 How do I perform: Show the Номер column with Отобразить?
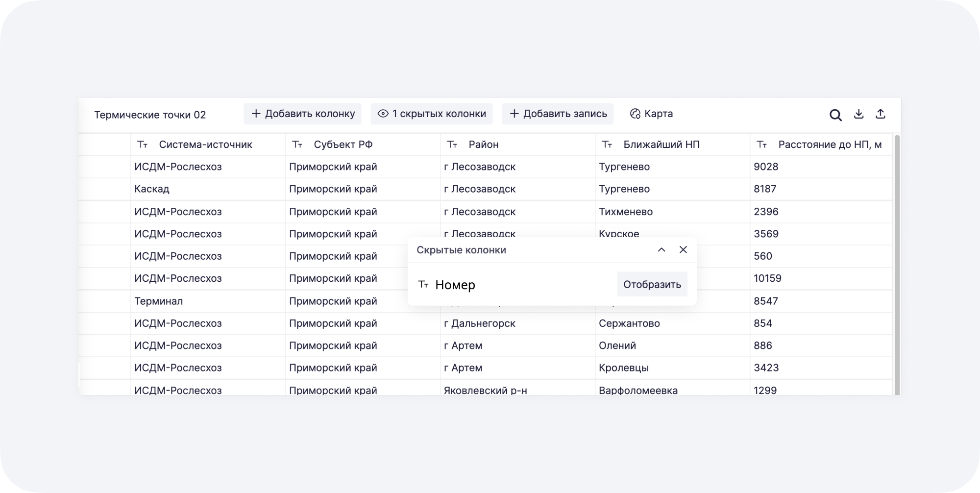tap(652, 284)
